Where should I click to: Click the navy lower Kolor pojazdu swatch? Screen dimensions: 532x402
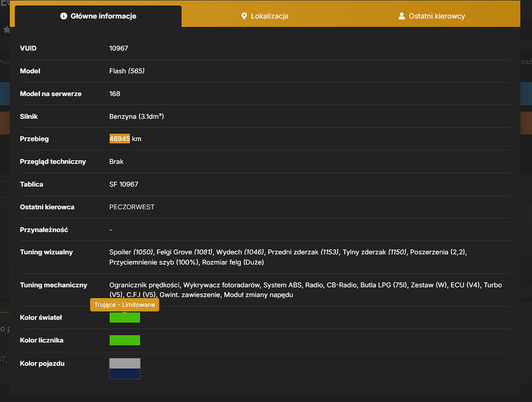pyautogui.click(x=124, y=373)
